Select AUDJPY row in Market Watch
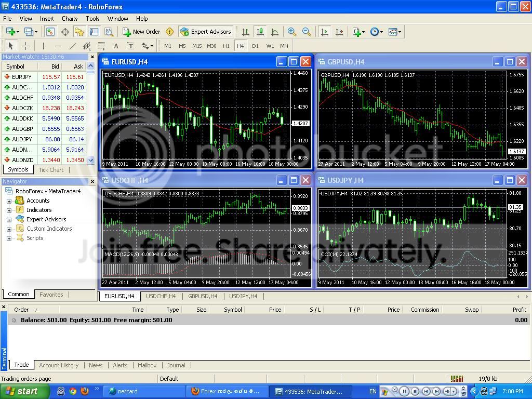 pos(45,139)
